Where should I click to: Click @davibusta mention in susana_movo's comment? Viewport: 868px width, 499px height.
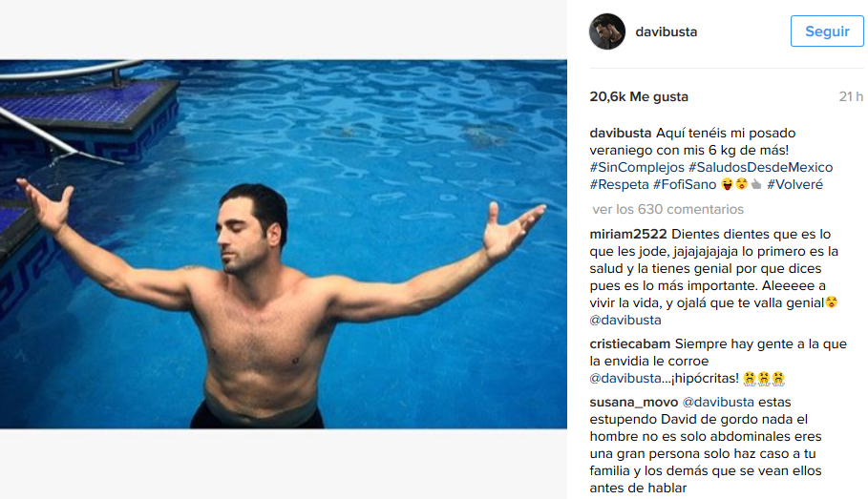pyautogui.click(x=718, y=403)
